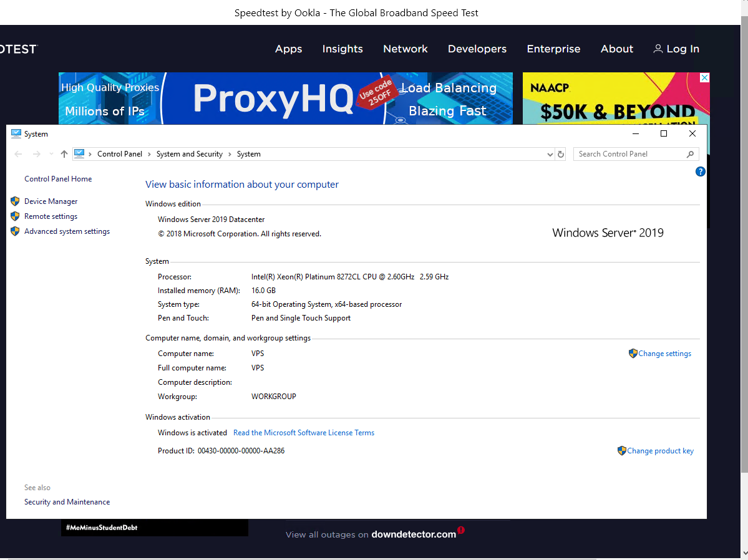Viewport: 748px width, 560px height.
Task: Click the Speedtest logo in header
Action: 19,49
